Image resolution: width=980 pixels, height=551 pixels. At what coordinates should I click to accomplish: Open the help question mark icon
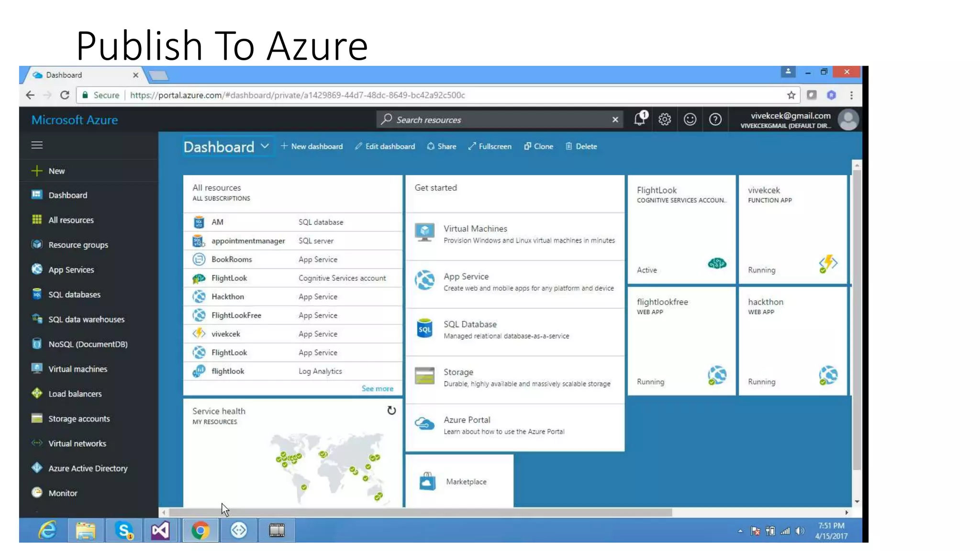(x=715, y=119)
